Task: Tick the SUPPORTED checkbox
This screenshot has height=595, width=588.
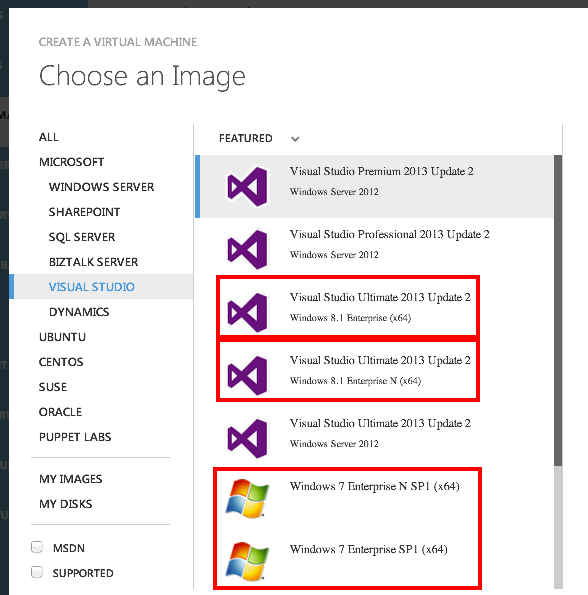Action: [x=37, y=572]
